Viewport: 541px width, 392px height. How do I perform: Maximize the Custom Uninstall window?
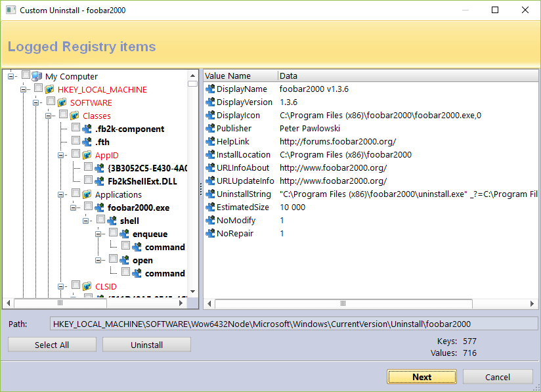[495, 10]
